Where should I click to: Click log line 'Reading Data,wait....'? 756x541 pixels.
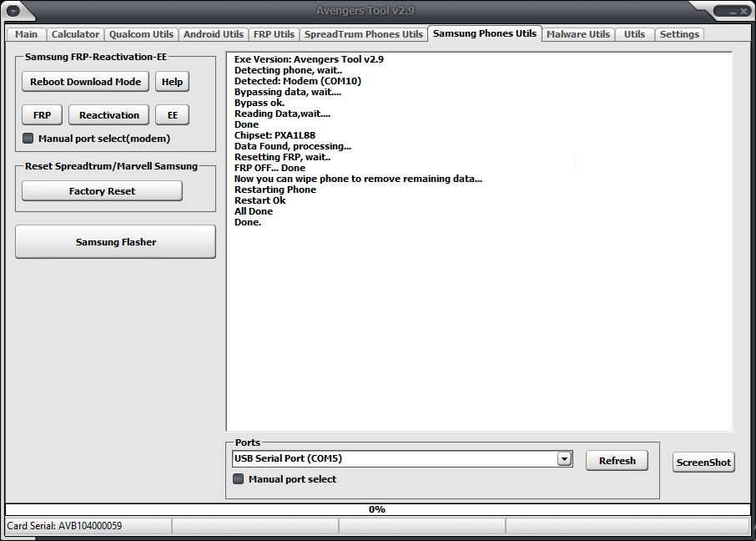pos(283,114)
